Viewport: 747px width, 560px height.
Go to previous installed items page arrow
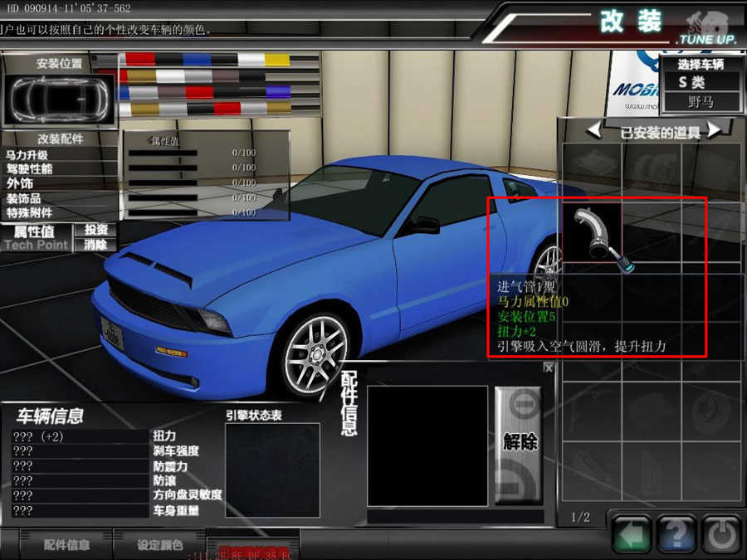click(x=593, y=131)
